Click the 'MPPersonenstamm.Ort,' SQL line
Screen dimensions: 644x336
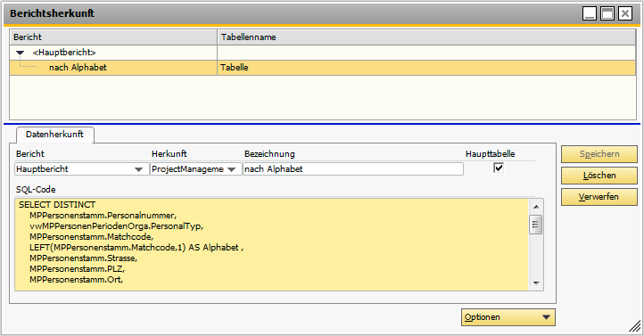76,279
